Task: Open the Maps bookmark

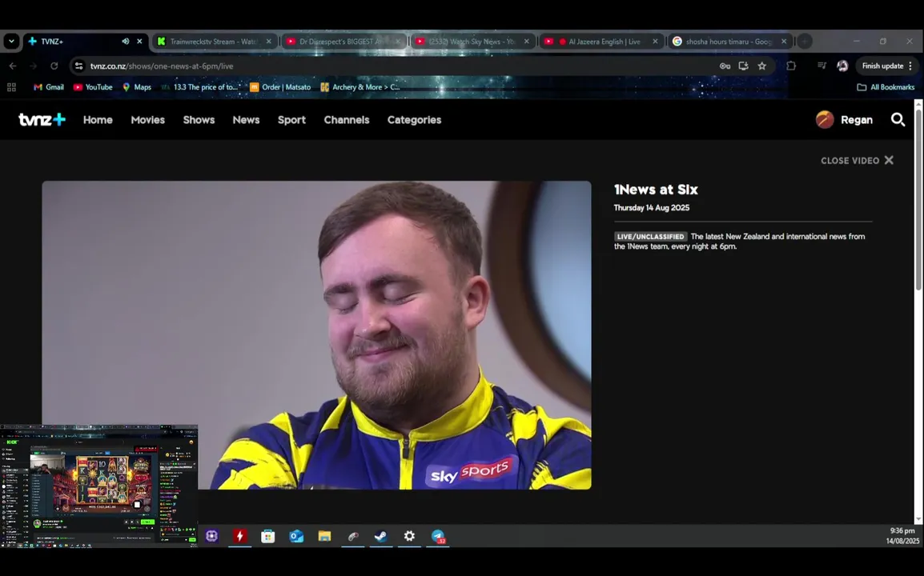Action: coord(137,87)
